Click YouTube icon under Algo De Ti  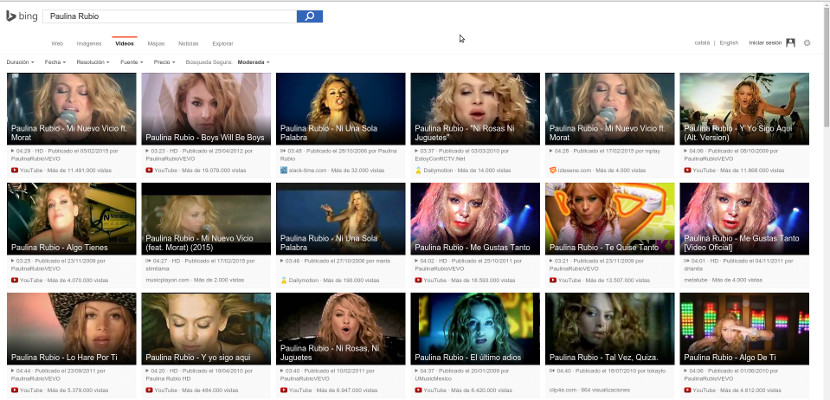click(x=687, y=390)
